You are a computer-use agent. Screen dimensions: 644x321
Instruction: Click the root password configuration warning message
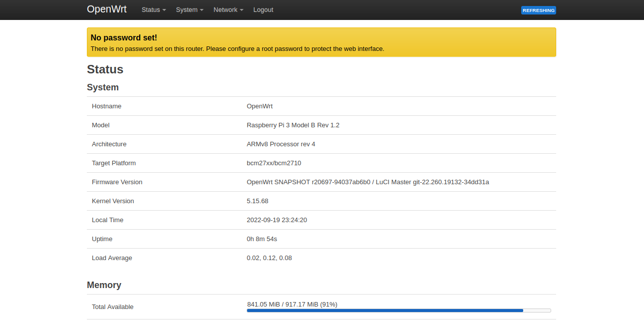(x=238, y=49)
